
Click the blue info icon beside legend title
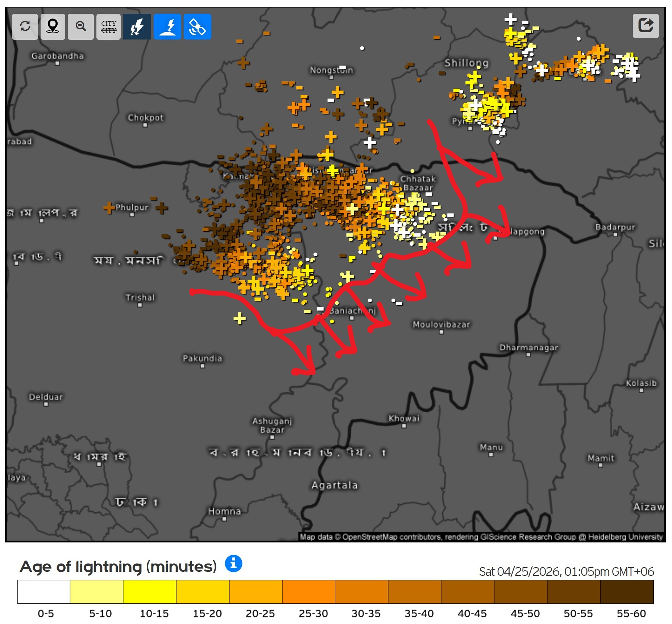pos(233,563)
